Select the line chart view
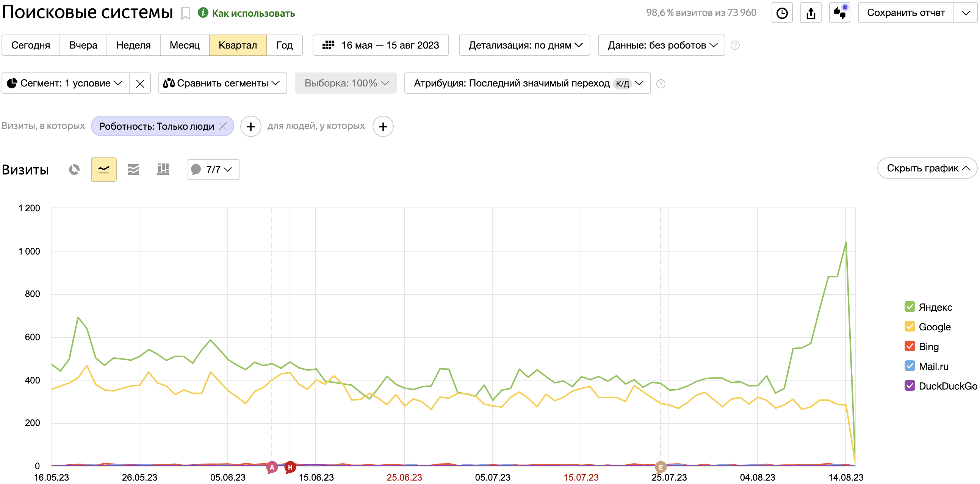This screenshot has width=980, height=484. (x=104, y=170)
